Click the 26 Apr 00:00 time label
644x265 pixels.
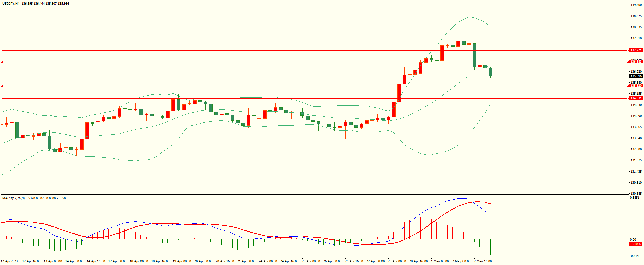[332, 261]
